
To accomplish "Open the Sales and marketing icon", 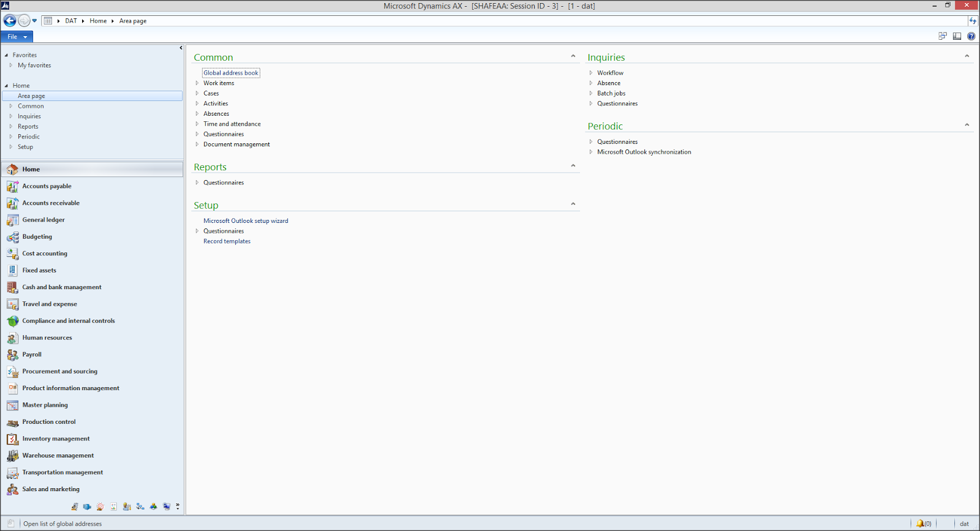I will (x=12, y=489).
